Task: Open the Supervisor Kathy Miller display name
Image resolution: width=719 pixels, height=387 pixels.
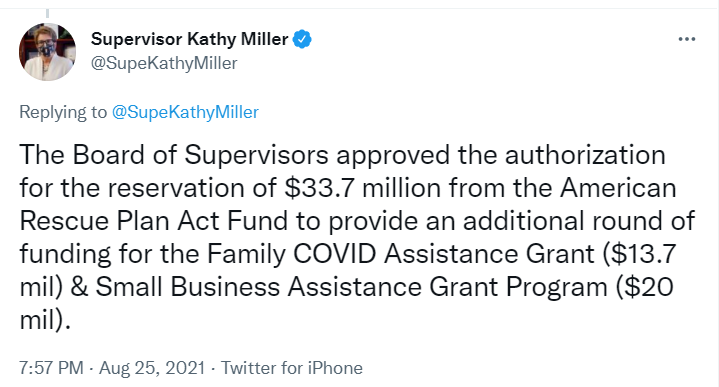Action: click(189, 39)
